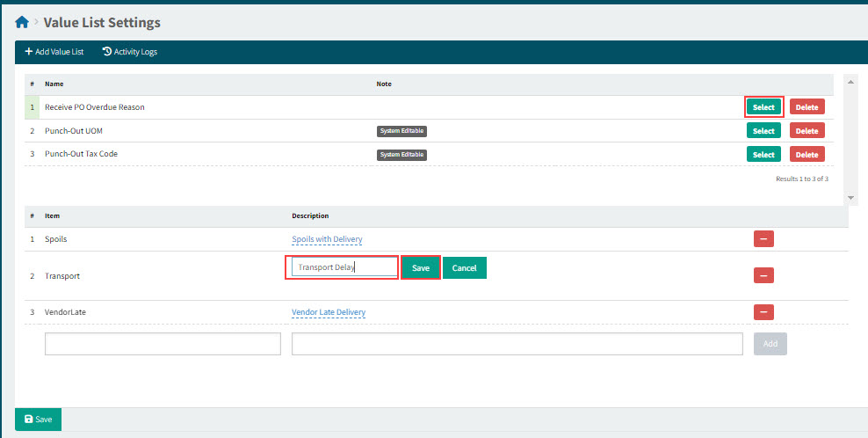Remove the Transport item with minus icon

(x=763, y=275)
